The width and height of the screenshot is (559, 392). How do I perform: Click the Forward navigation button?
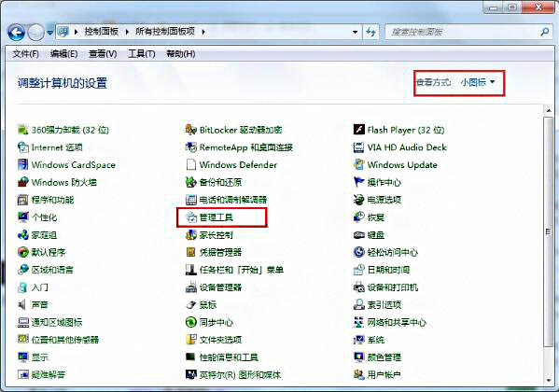35,33
